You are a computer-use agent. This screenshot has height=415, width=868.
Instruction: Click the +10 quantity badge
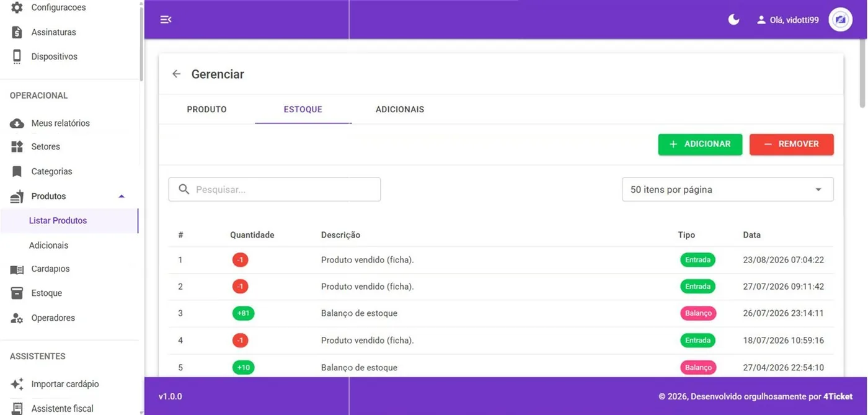click(244, 368)
